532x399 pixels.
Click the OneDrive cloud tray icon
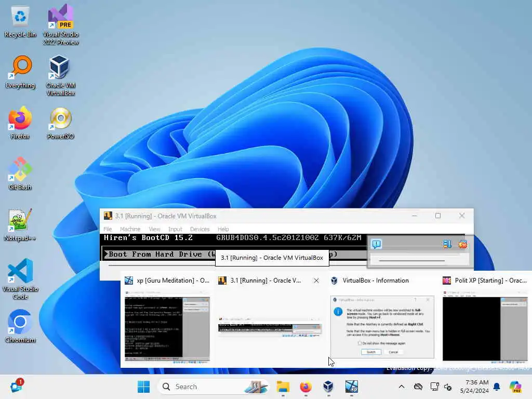(x=418, y=387)
